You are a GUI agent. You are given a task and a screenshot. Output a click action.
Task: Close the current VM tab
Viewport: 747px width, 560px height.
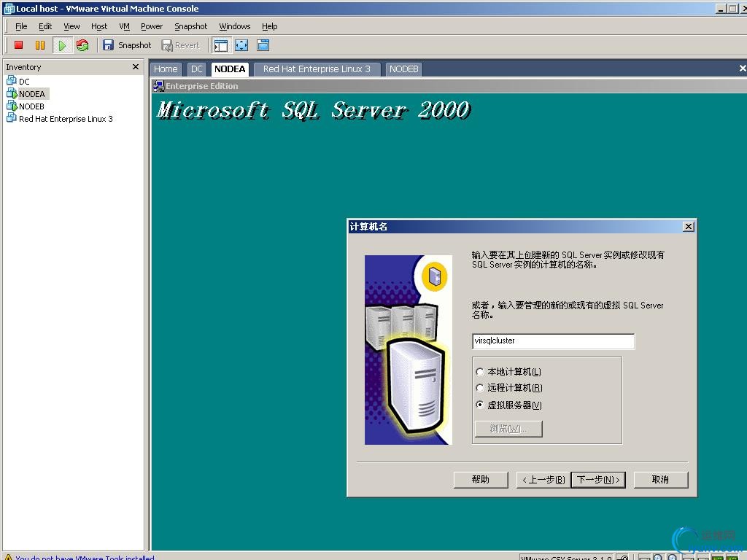click(x=742, y=69)
